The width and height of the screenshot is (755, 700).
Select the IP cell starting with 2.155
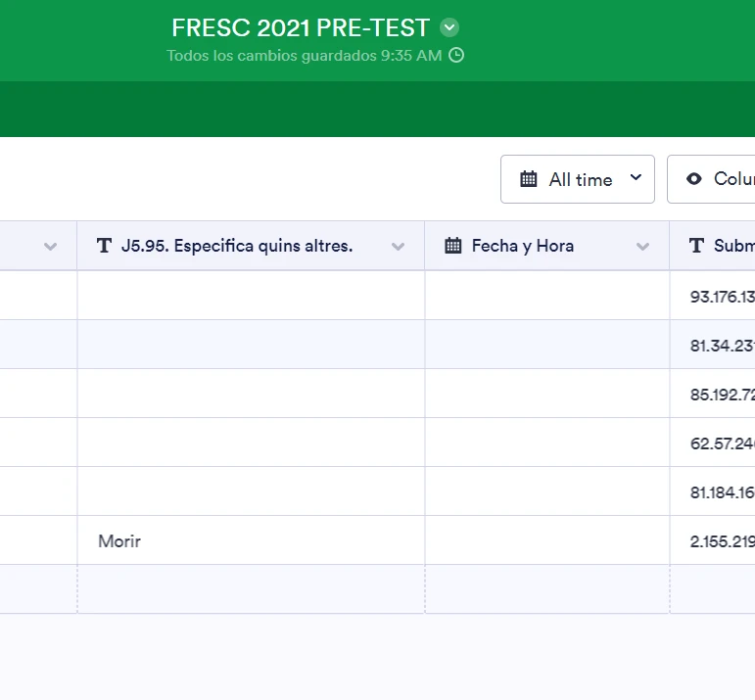click(x=722, y=540)
